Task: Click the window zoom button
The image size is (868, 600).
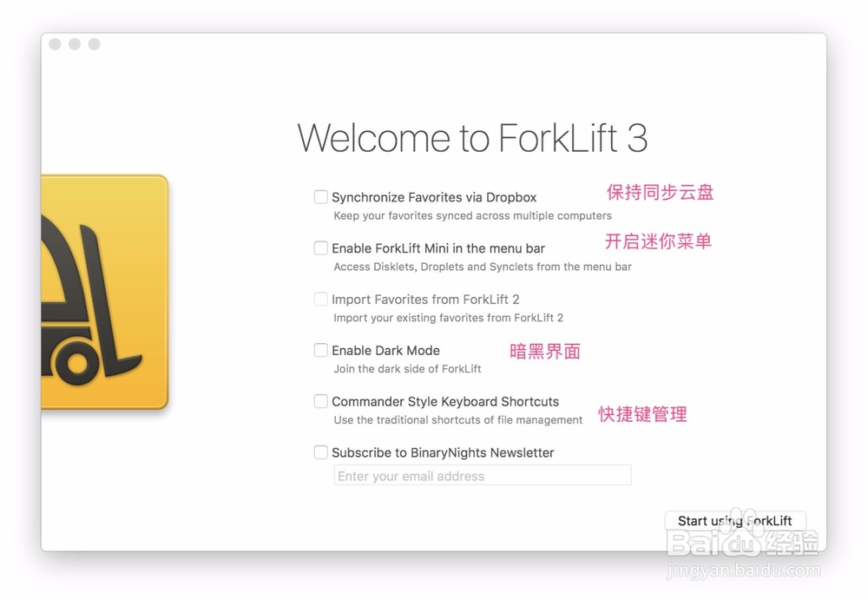Action: (94, 43)
